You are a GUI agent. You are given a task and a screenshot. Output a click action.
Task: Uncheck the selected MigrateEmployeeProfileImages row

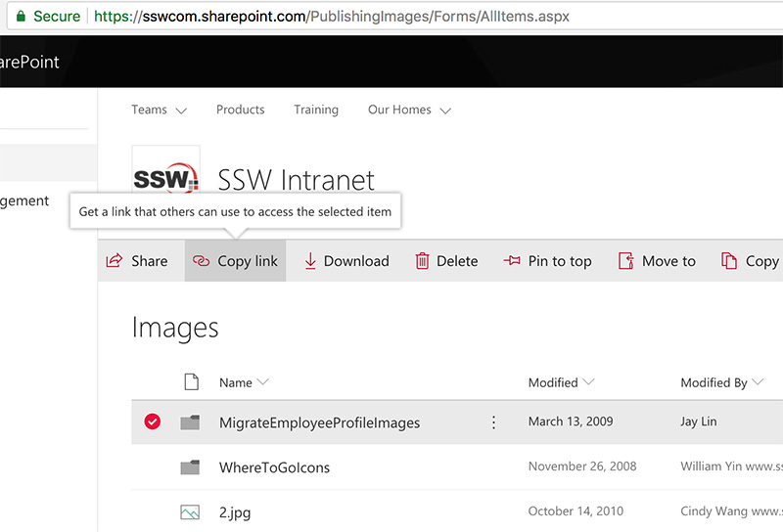pyautogui.click(x=152, y=422)
